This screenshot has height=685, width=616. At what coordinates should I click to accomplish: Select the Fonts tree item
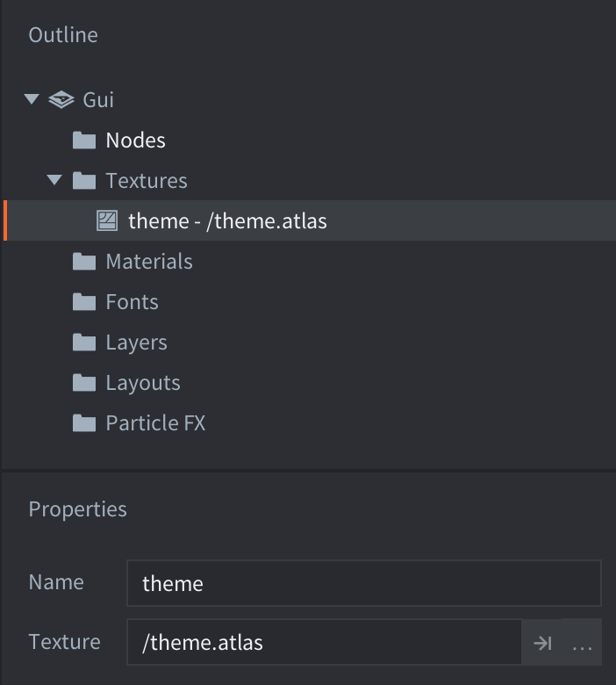coord(132,302)
